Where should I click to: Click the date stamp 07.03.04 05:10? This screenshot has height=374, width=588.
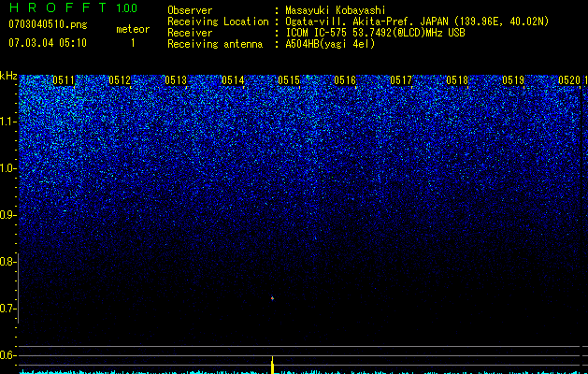coord(48,42)
